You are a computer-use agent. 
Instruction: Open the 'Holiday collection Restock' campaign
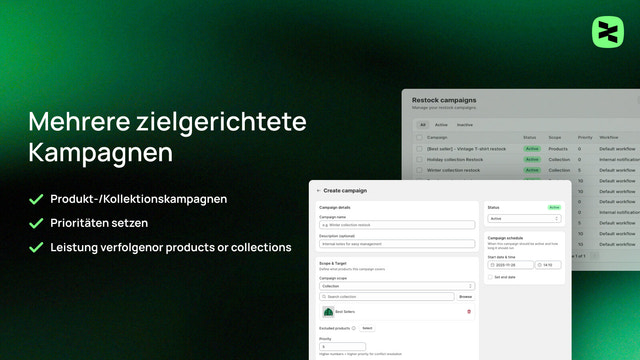455,160
